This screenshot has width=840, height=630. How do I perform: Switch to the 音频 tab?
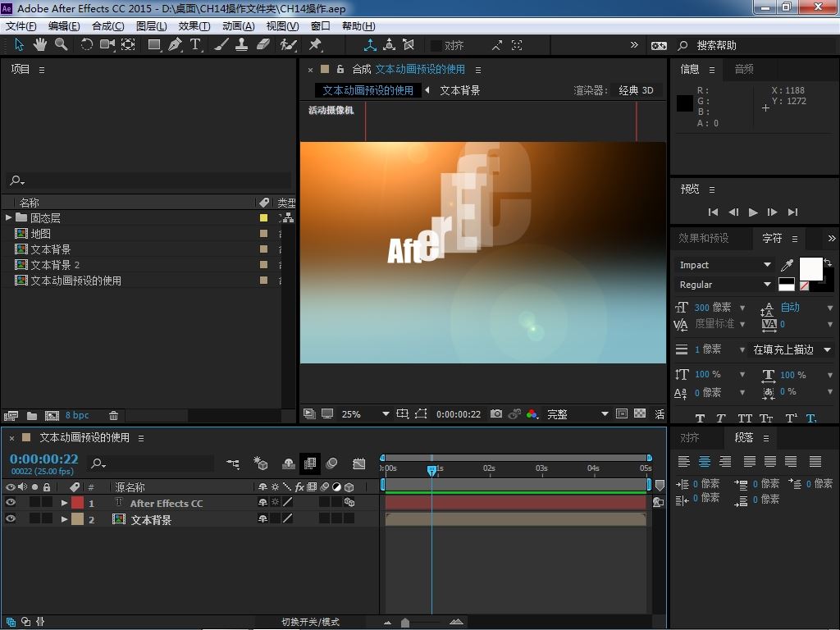click(x=744, y=69)
